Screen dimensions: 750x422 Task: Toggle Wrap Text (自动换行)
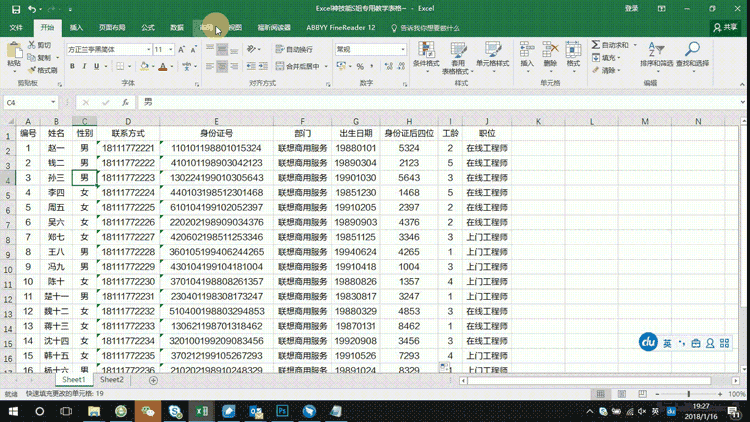pyautogui.click(x=294, y=49)
